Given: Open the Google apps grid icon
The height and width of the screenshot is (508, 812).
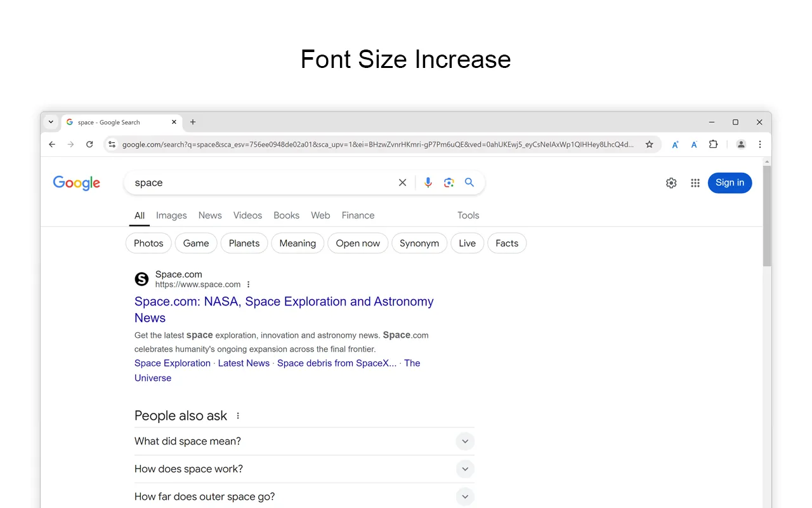Looking at the screenshot, I should [695, 183].
